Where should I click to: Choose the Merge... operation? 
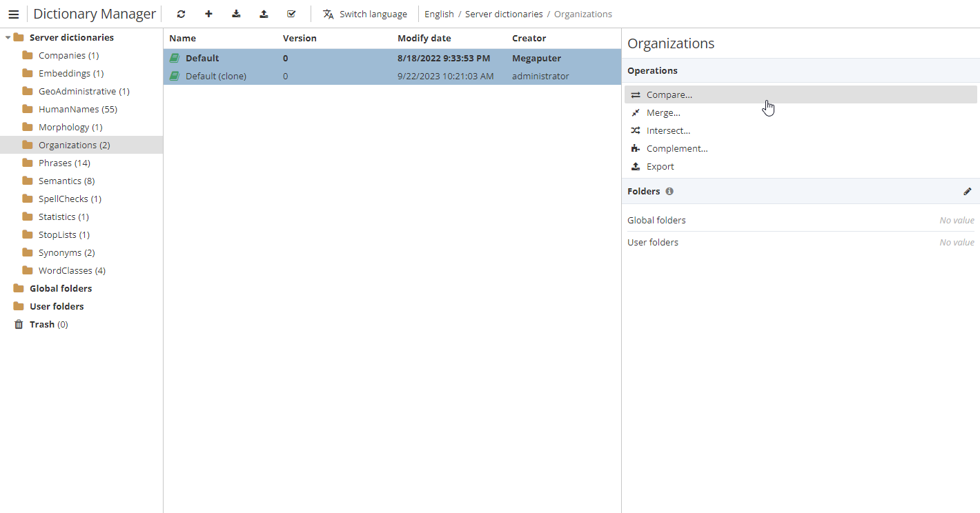(663, 113)
